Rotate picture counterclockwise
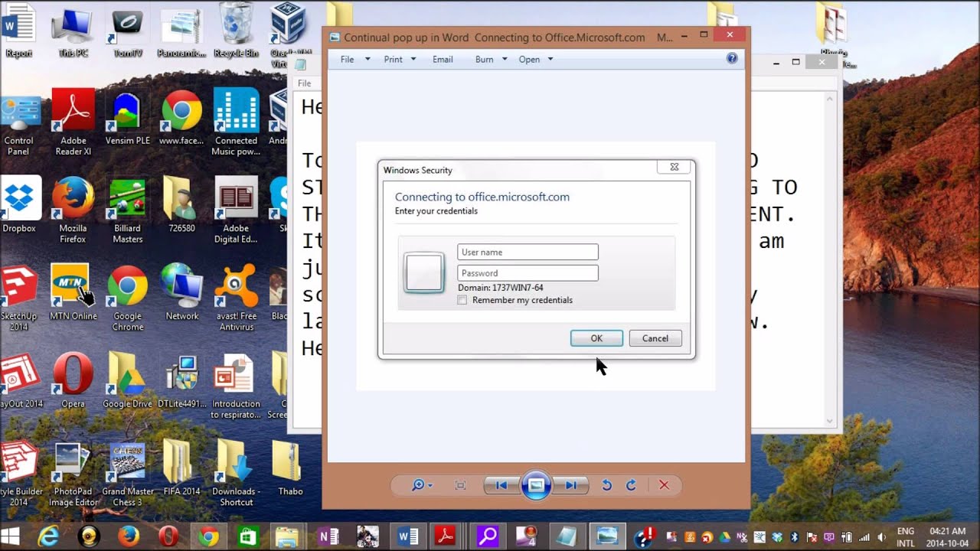 pyautogui.click(x=606, y=485)
